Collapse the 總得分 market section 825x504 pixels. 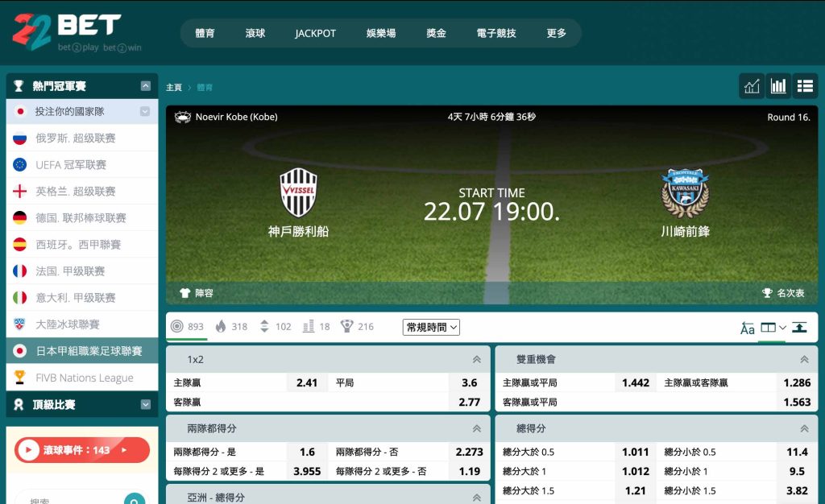coord(805,428)
